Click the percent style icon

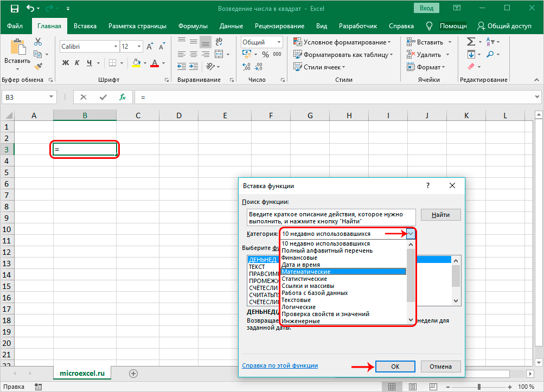(265, 55)
